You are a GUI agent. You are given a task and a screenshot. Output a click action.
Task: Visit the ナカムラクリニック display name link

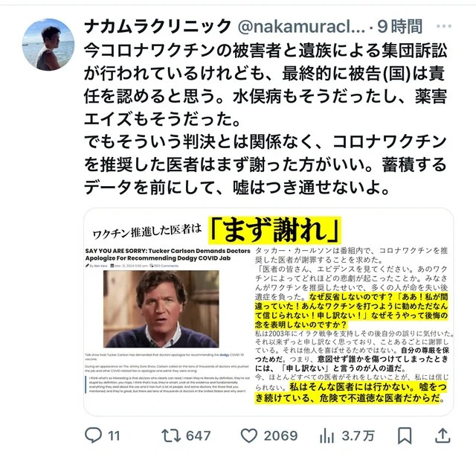click(x=158, y=27)
